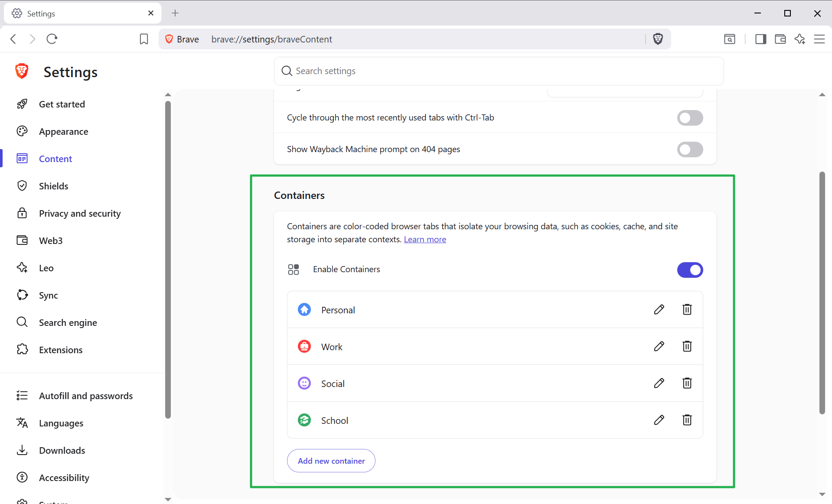The height and width of the screenshot is (504, 832).
Task: Toggle Cycle through recently used tabs switch
Action: pyautogui.click(x=690, y=118)
